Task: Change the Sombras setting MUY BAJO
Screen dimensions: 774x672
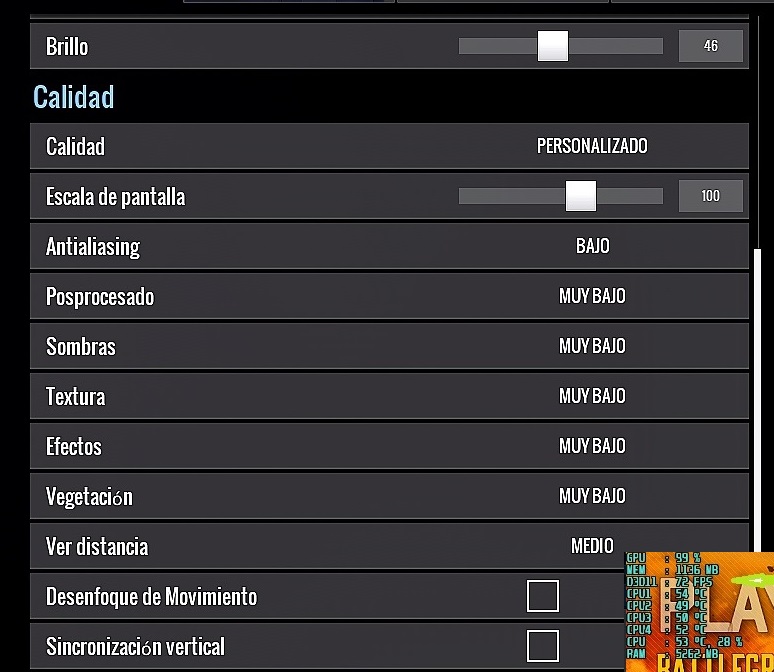Action: click(592, 346)
